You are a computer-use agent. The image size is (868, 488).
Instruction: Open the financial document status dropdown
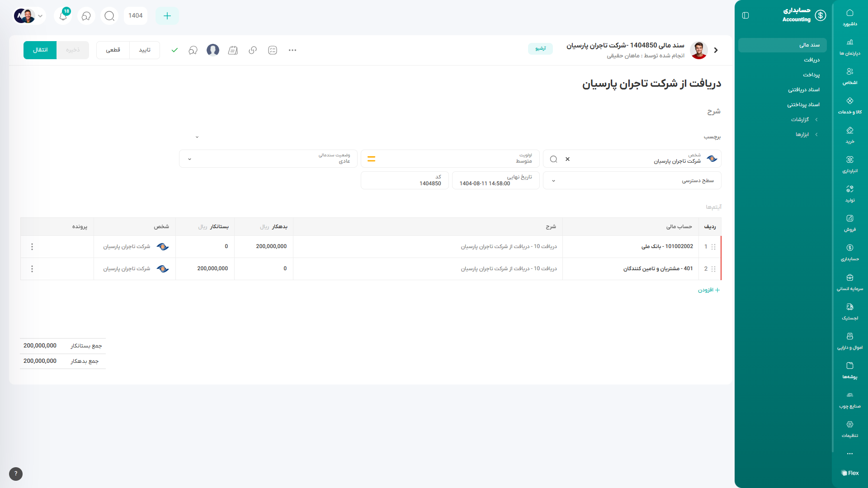point(268,159)
